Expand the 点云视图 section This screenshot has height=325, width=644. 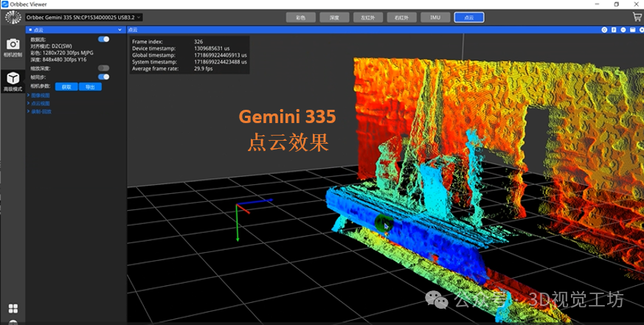tap(38, 103)
